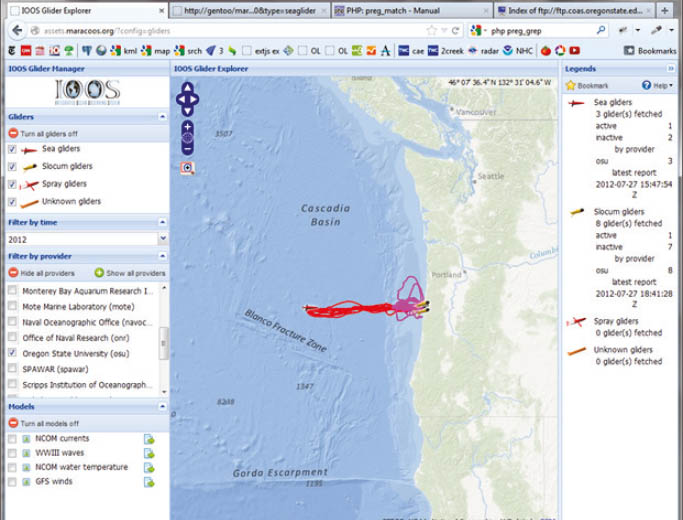Image resolution: width=683 pixels, height=520 pixels.
Task: Collapse the Models panel section
Action: [x=162, y=407]
